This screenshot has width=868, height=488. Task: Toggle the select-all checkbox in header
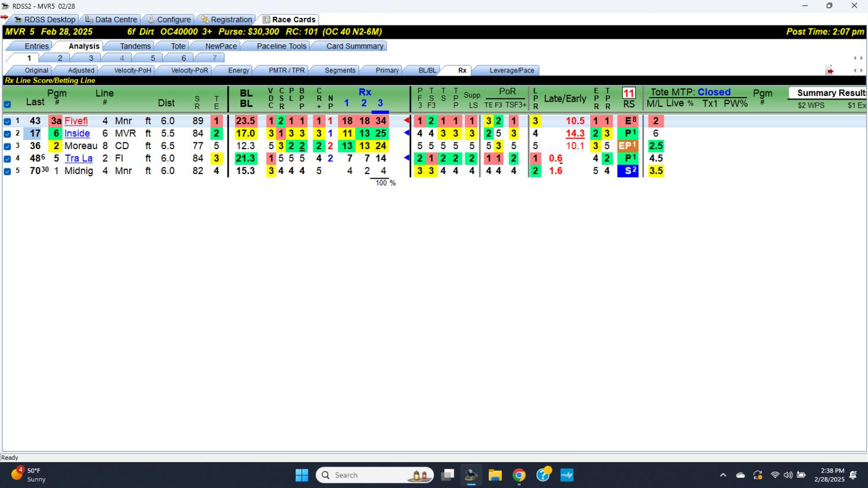pos(8,105)
